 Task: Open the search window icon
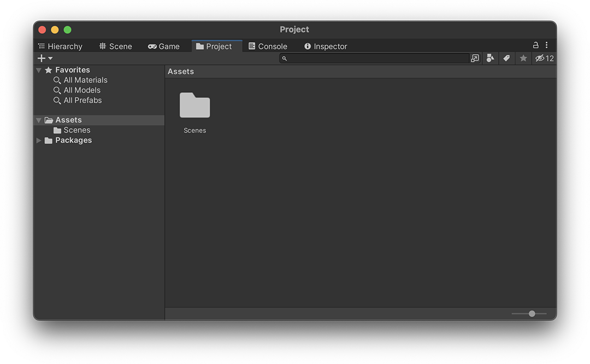(x=475, y=58)
